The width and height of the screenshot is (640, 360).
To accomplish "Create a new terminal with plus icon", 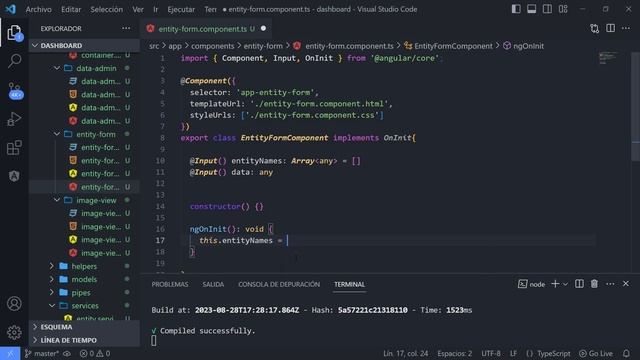I will click(555, 284).
